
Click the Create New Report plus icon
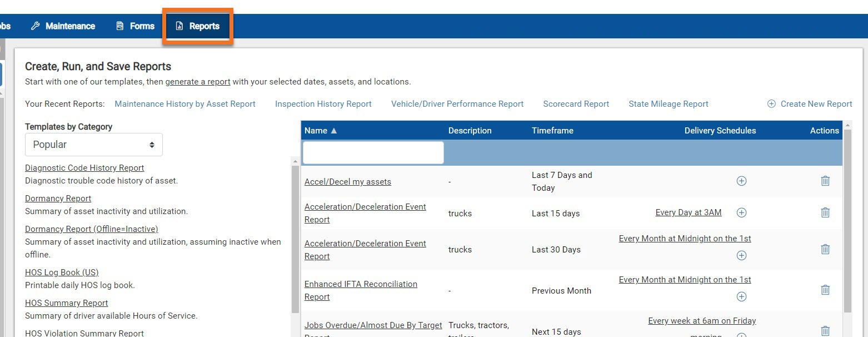pos(771,103)
